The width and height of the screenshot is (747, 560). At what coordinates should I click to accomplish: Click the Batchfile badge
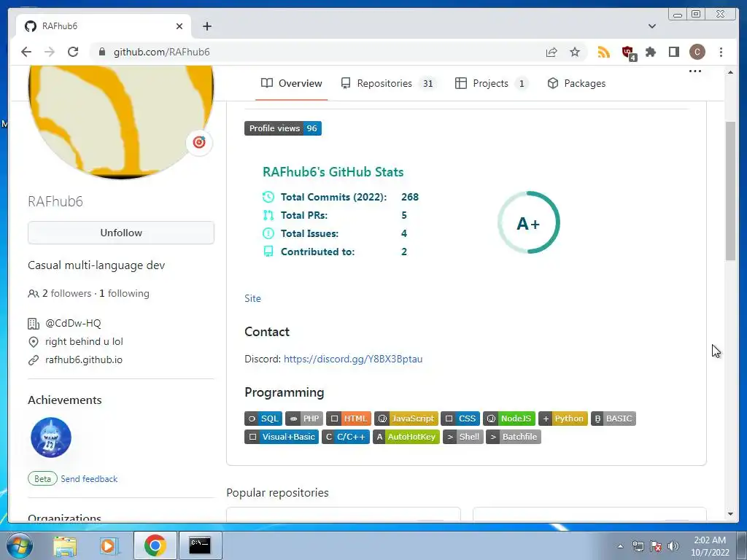pos(514,437)
